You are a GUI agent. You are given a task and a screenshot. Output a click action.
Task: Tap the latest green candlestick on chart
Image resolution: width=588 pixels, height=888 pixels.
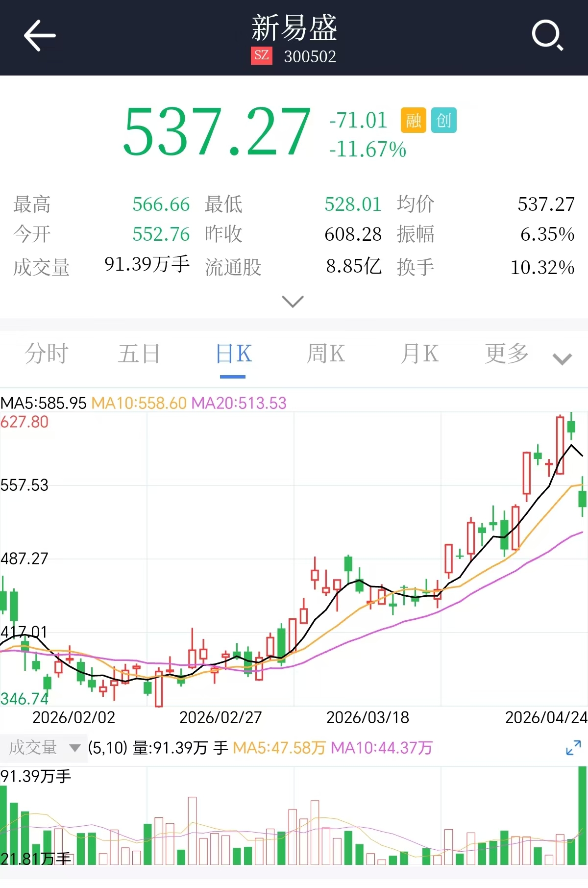pos(582,498)
